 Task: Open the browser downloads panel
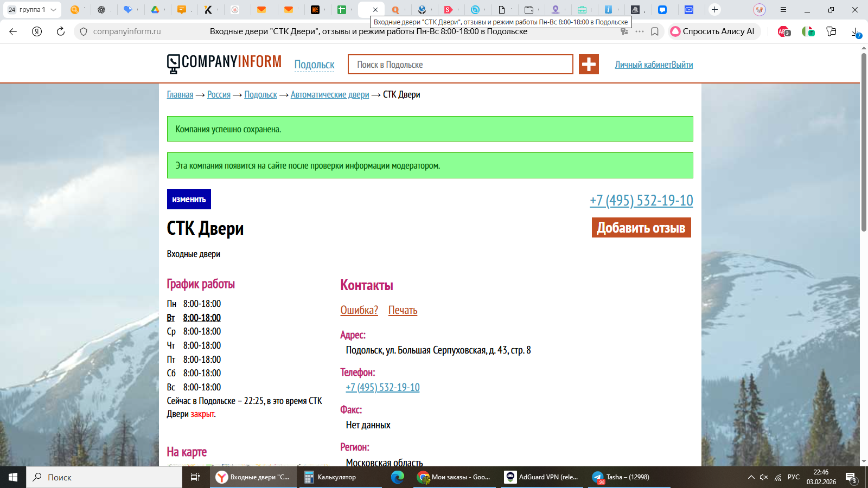point(856,33)
